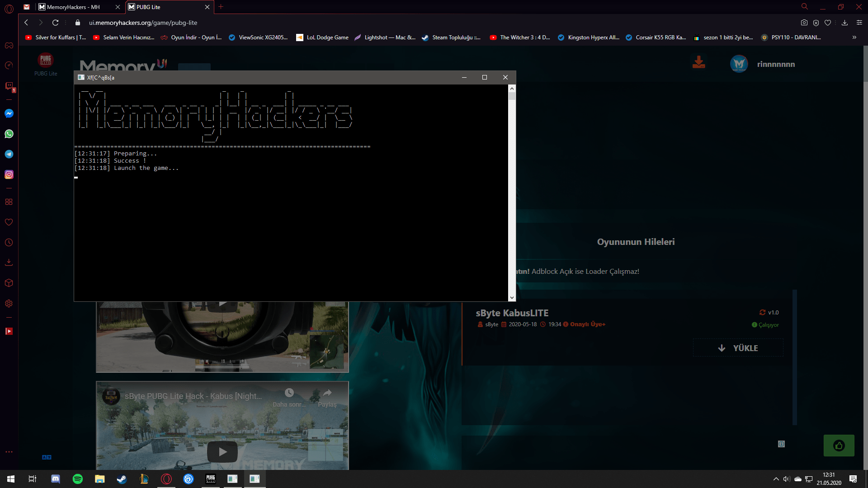The width and height of the screenshot is (868, 488).
Task: Play the sByte PUBG Lite Hack video
Action: point(222,451)
